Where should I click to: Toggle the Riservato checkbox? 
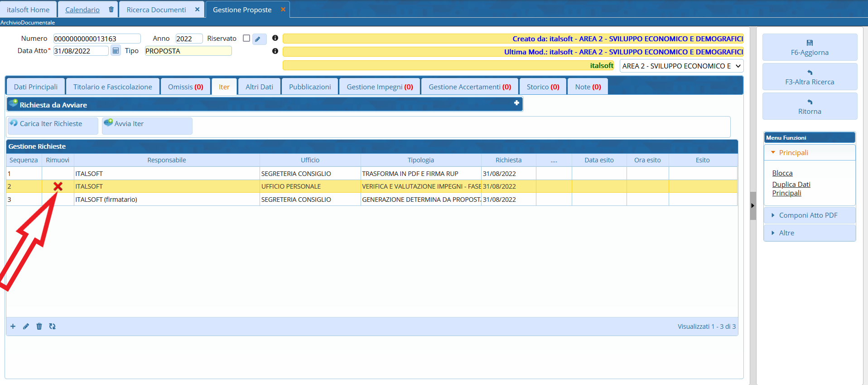click(x=246, y=39)
